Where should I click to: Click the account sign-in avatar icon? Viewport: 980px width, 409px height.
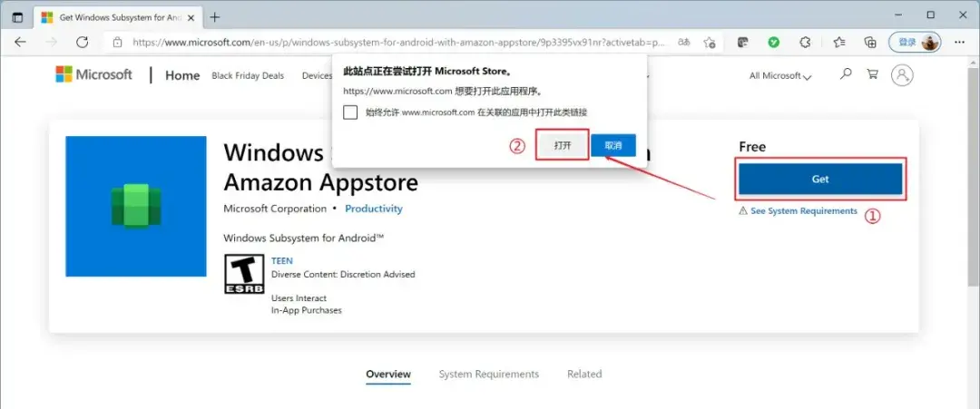(x=902, y=75)
